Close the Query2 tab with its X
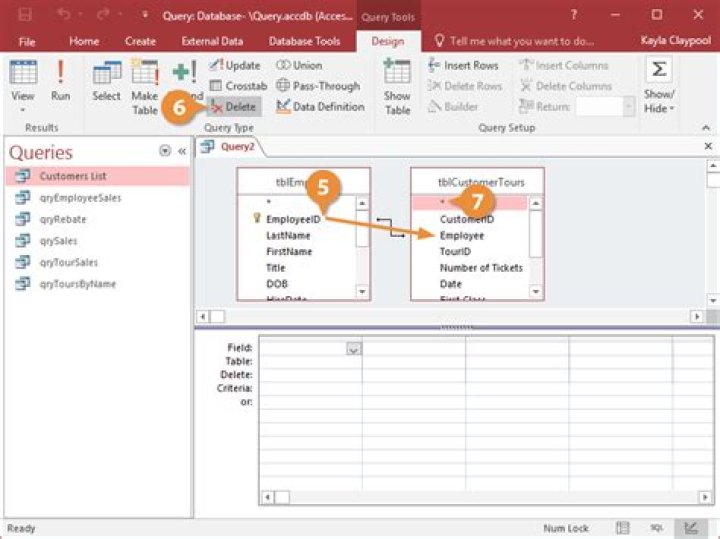The width and height of the screenshot is (720, 539). pos(708,146)
